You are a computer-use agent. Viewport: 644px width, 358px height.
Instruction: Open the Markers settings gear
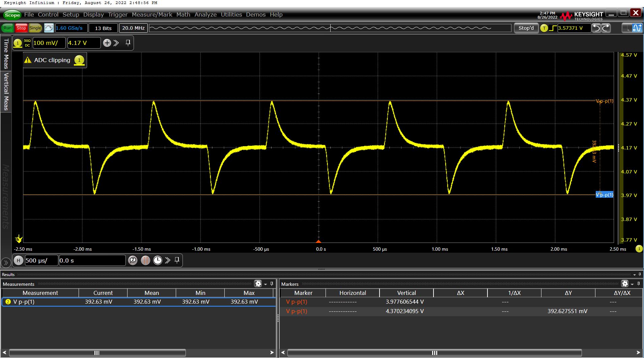coord(625,284)
